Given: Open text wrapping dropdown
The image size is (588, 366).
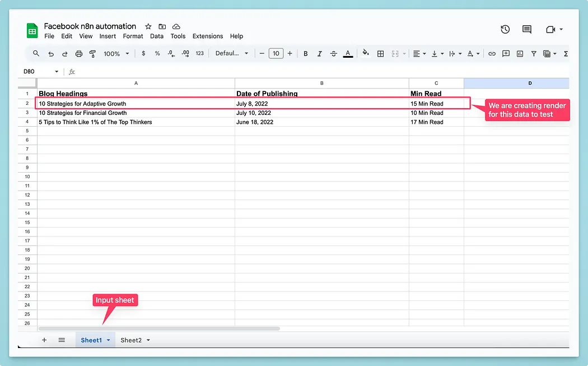Looking at the screenshot, I should tap(455, 54).
